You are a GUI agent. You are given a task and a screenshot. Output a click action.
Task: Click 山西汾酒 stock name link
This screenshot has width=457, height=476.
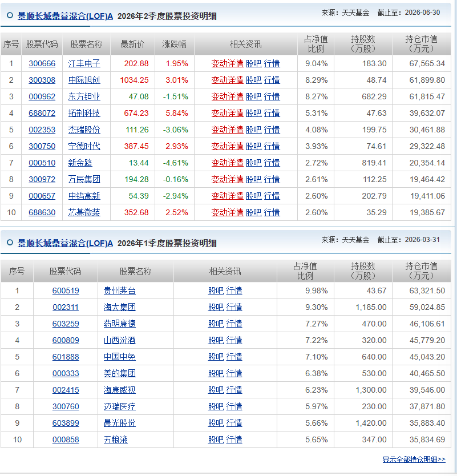click(x=120, y=340)
